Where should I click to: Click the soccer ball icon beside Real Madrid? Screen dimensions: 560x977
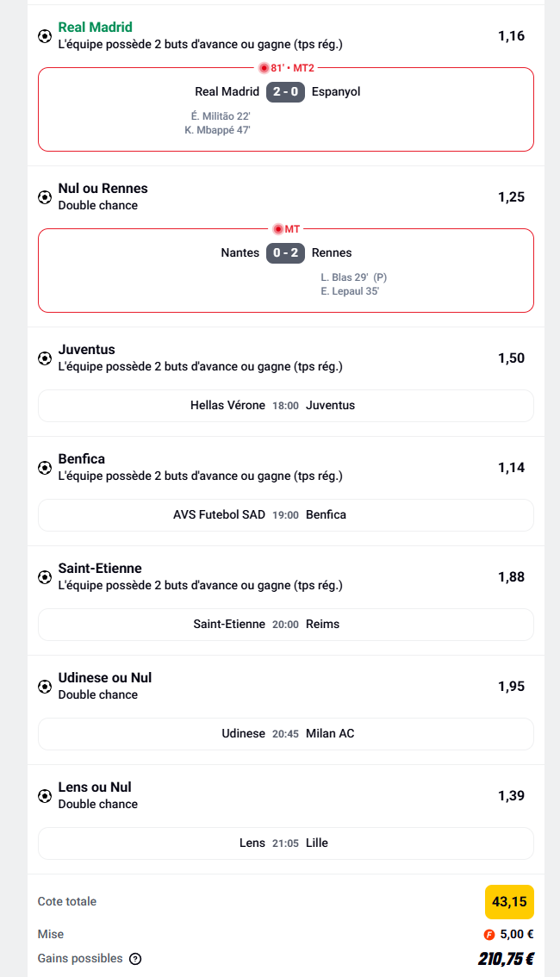point(45,36)
